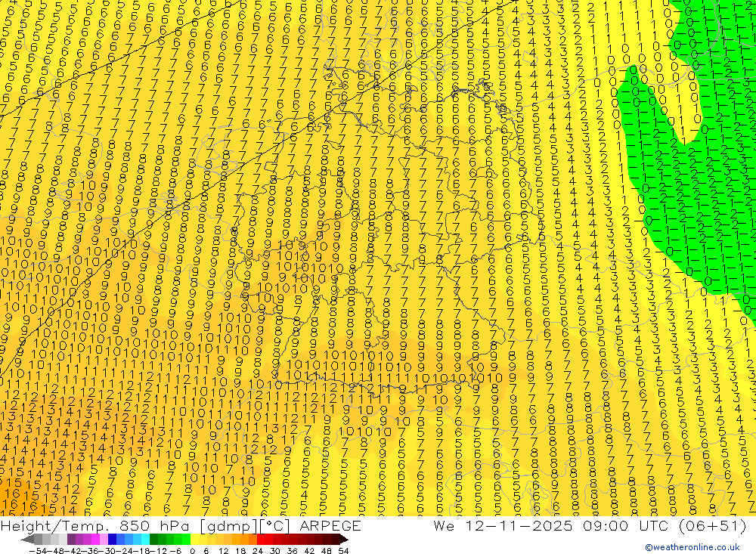Click the '-12' legend tick label

pos(159,551)
